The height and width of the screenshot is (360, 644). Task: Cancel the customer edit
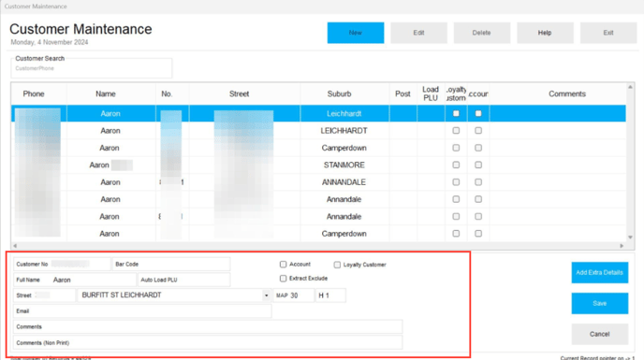pos(600,334)
